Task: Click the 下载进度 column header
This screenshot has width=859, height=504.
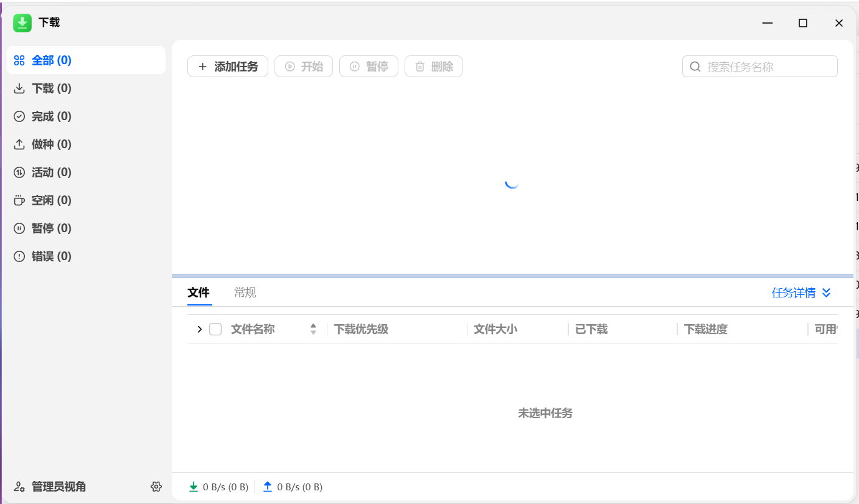Action: coord(706,329)
